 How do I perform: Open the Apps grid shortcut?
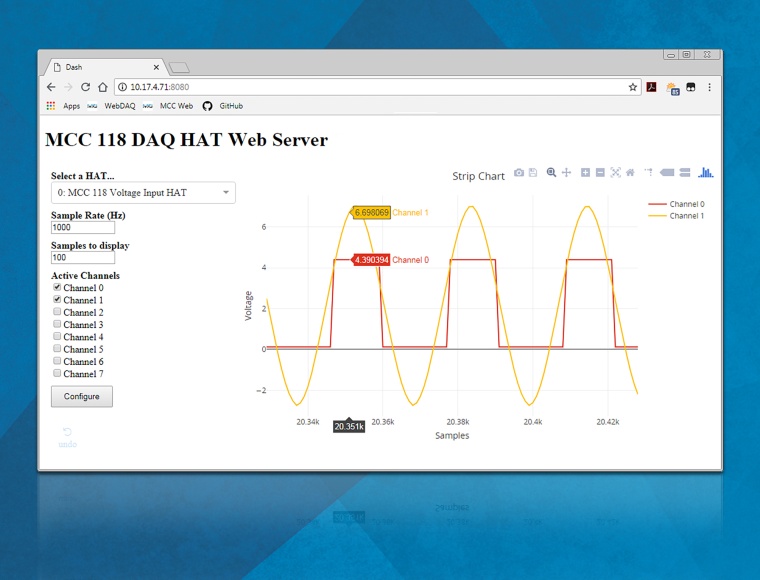pos(63,106)
